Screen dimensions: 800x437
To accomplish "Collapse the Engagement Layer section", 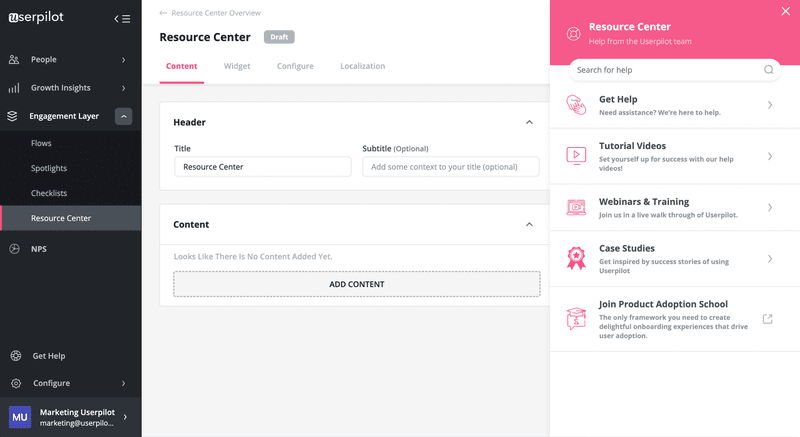I will tap(123, 116).
